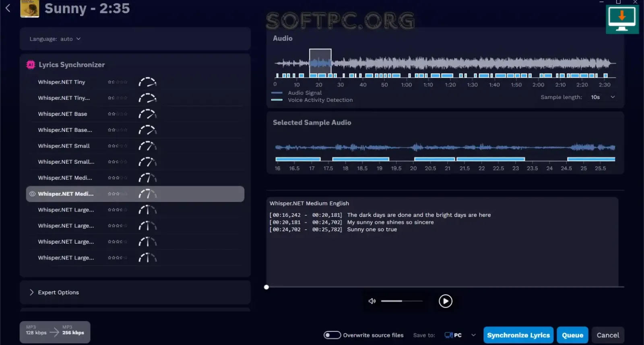Add the job with Queue button
644x345 pixels.
(x=572, y=335)
